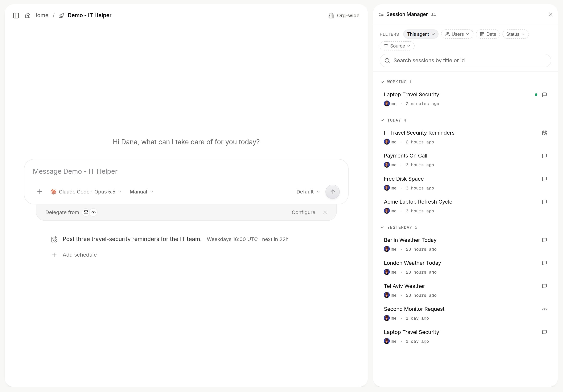Open the Manual mode dropdown
Screen dimensions: 563x392
(141, 192)
